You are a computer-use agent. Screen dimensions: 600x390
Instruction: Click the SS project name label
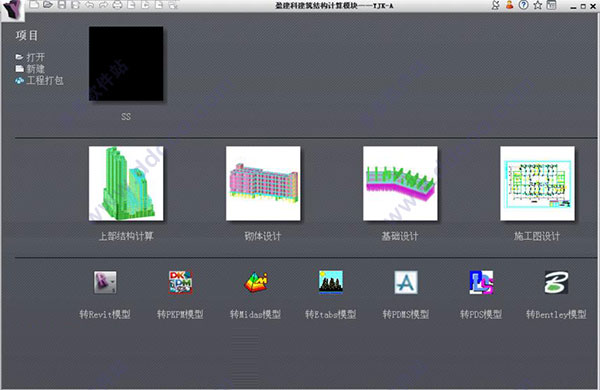(x=126, y=116)
